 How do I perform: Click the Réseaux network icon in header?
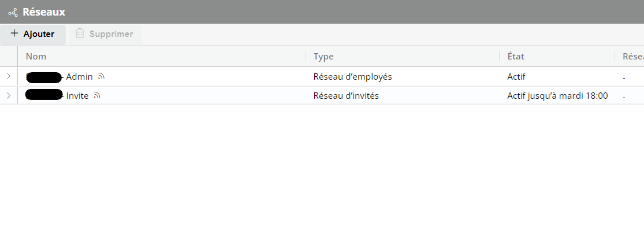(x=13, y=12)
